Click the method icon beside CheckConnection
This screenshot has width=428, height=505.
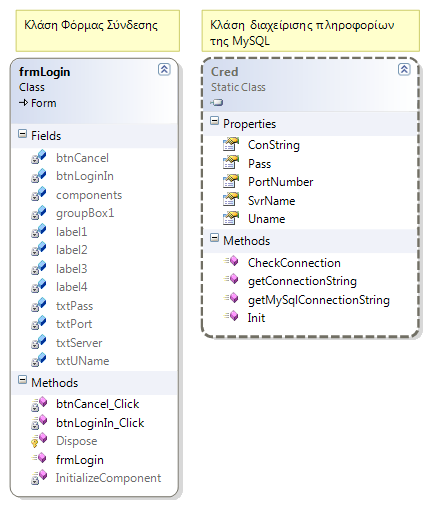[232, 261]
